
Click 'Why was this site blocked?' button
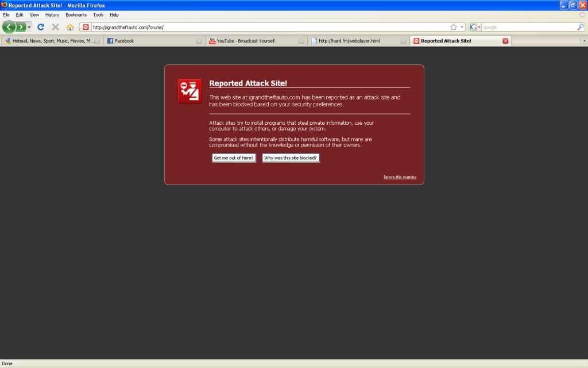291,158
